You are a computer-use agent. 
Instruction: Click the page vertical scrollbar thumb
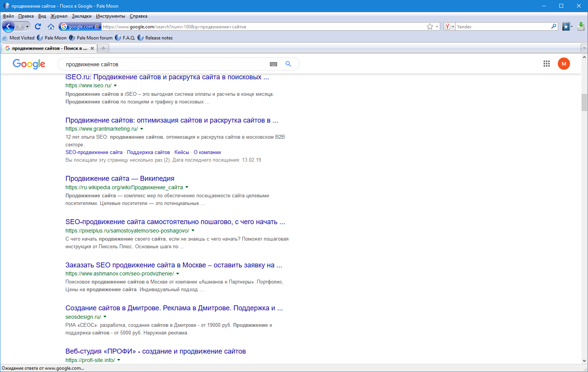(x=584, y=102)
